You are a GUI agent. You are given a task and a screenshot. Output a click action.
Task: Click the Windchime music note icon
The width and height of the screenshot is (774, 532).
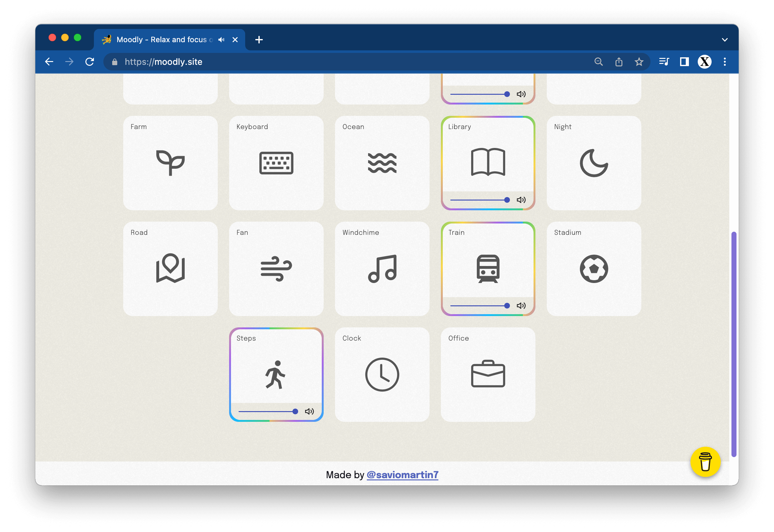click(x=382, y=269)
